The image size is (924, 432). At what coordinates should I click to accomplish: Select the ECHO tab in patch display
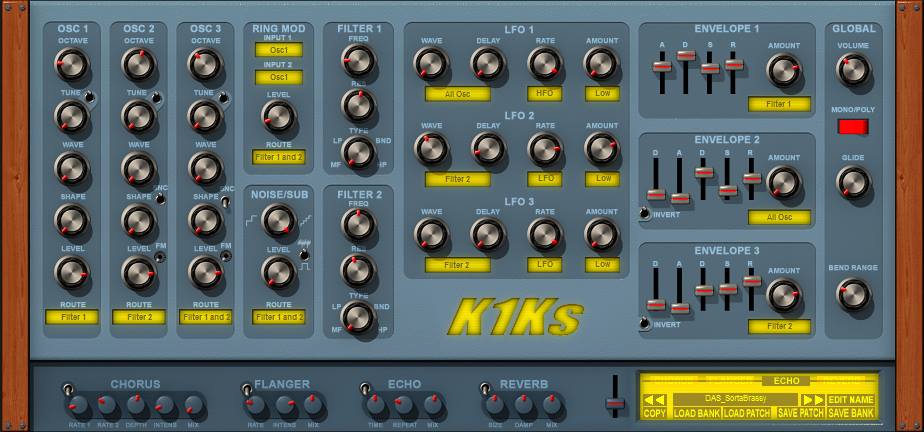[786, 381]
